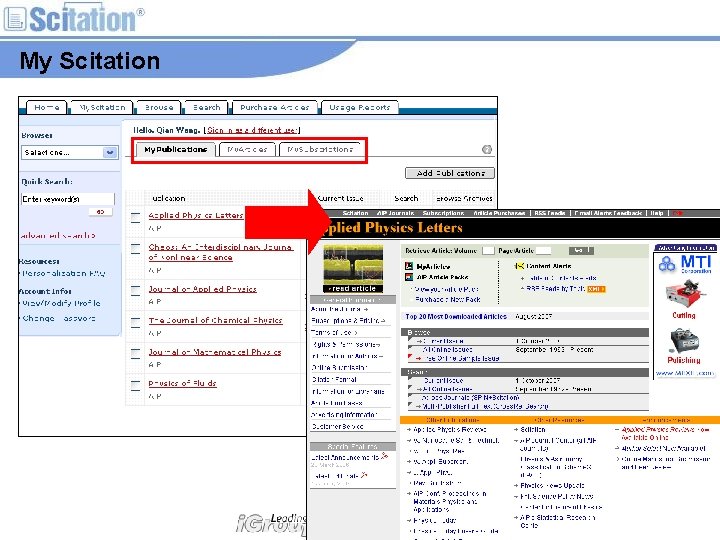Screen dimensions: 720x540
Task: Go to the Search tab
Action: pos(206,107)
